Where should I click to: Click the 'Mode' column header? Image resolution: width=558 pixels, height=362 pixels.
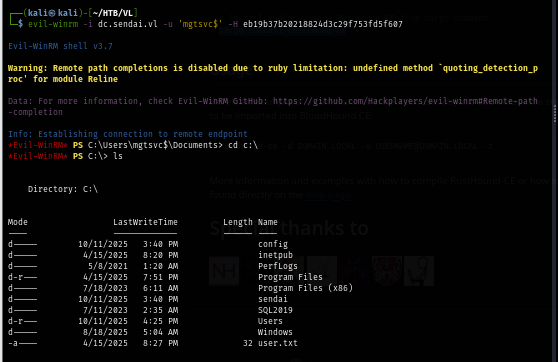(x=17, y=222)
